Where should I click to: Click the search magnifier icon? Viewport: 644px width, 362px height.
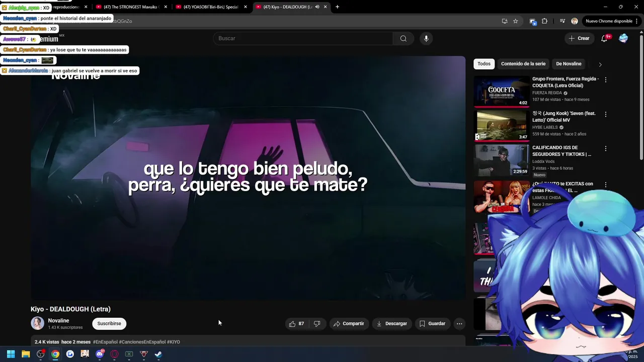[x=403, y=39]
